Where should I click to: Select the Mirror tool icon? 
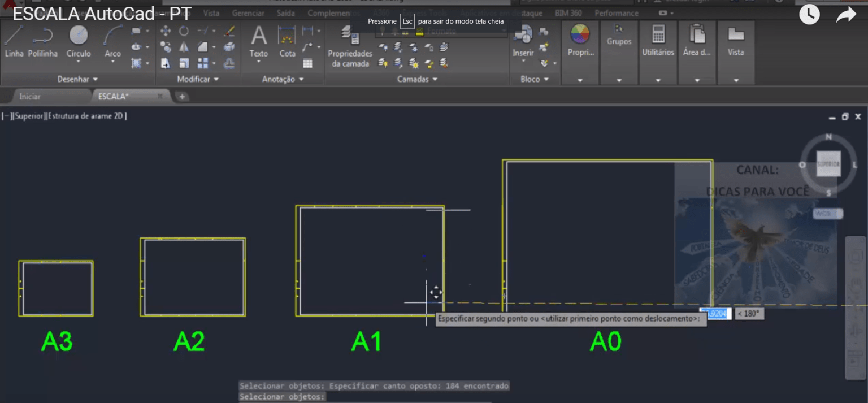184,47
